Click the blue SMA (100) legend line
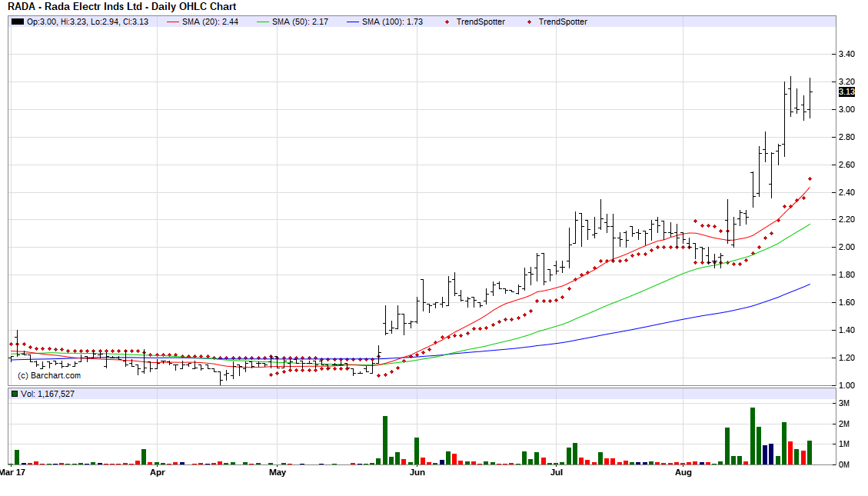The height and width of the screenshot is (496, 868). (353, 22)
